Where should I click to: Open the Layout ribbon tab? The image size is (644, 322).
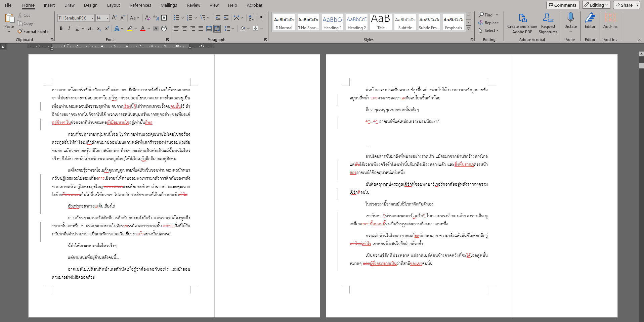113,5
